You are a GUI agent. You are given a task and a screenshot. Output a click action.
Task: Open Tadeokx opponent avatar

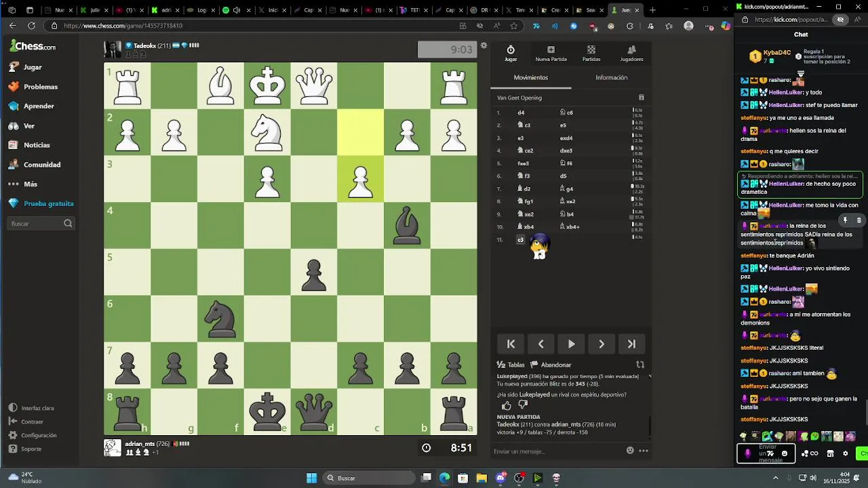click(x=113, y=49)
